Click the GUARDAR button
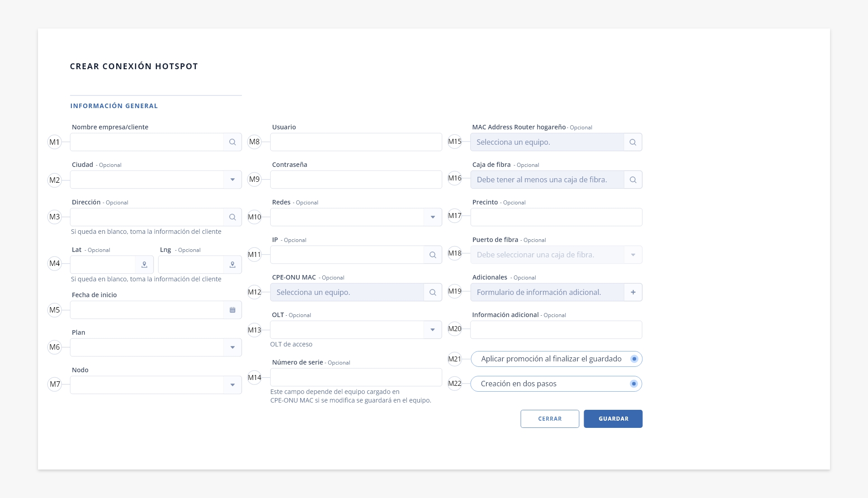This screenshot has height=498, width=868. pos(613,419)
